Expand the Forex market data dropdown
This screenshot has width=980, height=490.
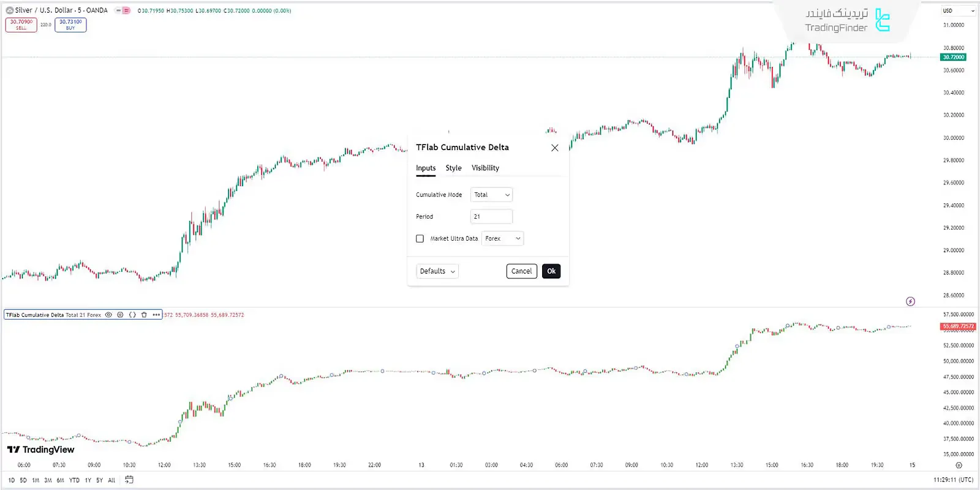(502, 239)
